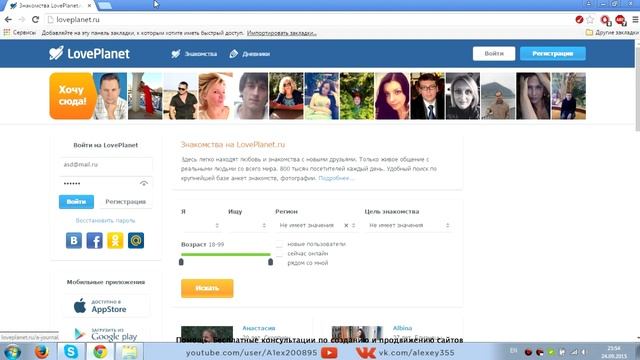
Task: Open Анастасия profile link
Action: [x=259, y=328]
